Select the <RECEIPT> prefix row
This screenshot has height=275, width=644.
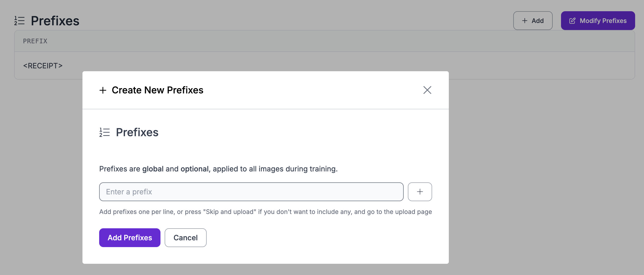coord(43,66)
